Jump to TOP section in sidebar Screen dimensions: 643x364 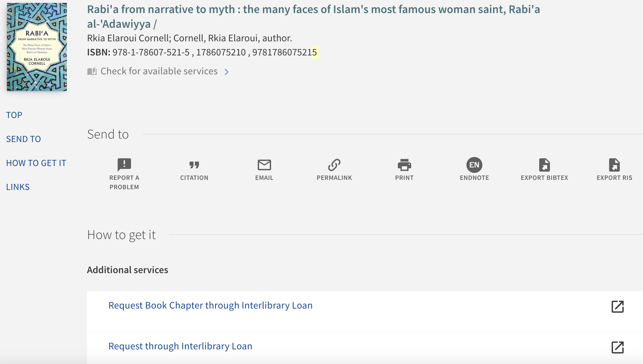pos(14,115)
